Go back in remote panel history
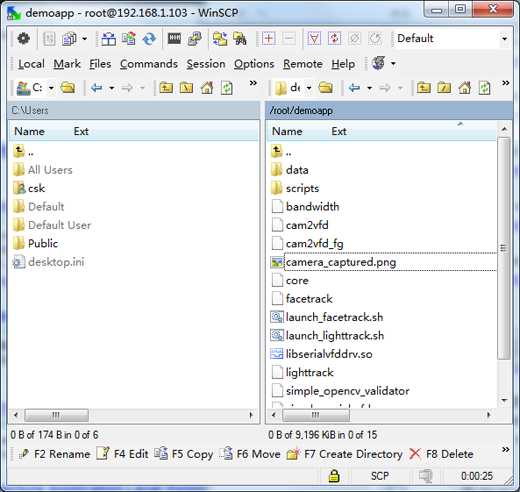This screenshot has height=492, width=520. click(x=354, y=88)
